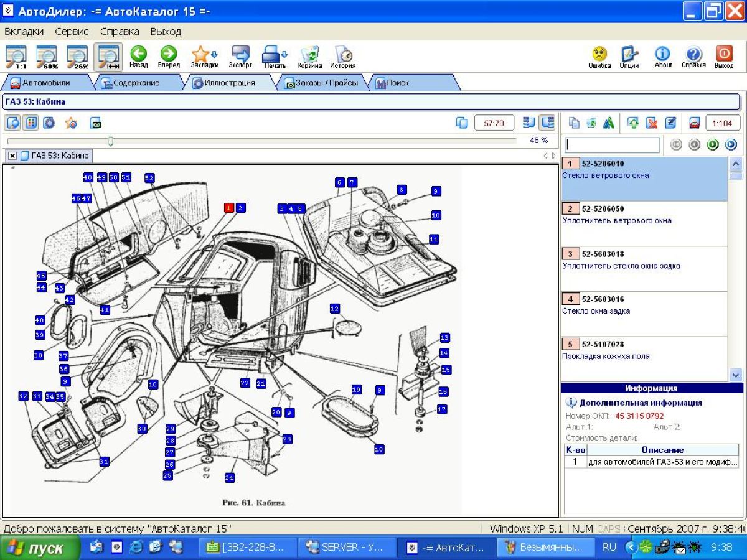Set illustration zoom to 50%
The width and height of the screenshot is (747, 560).
coord(47,57)
